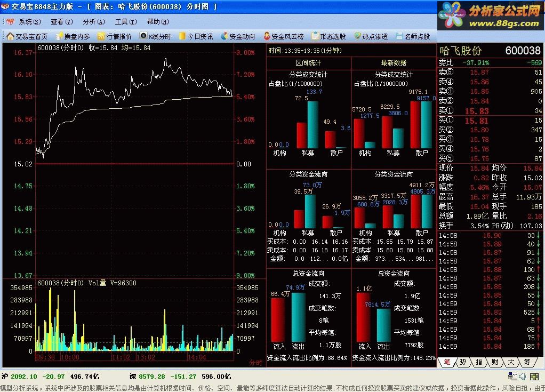Click the 7792股 average per trade value
545x392 pixels.
pos(414,345)
